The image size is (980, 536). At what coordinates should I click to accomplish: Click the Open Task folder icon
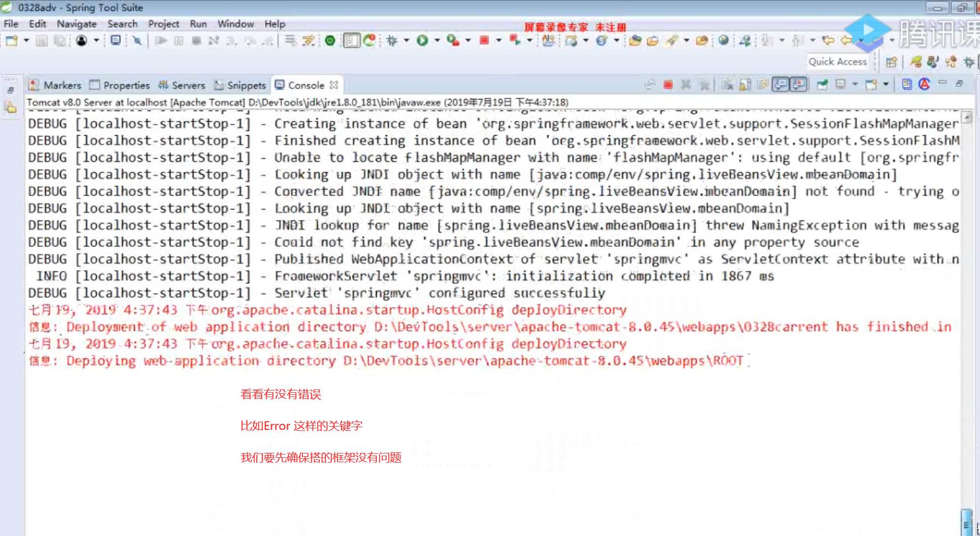pos(653,40)
